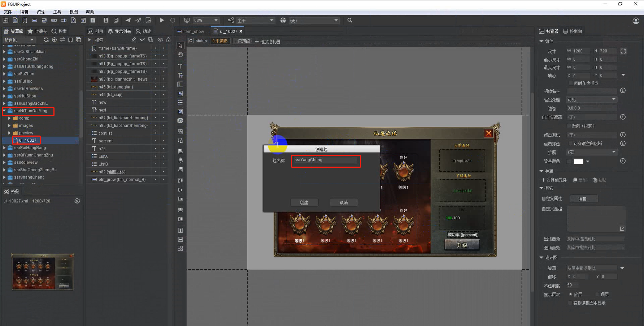The width and height of the screenshot is (644, 326).
Task: Open the 溢出处理 dropdown
Action: tap(591, 99)
